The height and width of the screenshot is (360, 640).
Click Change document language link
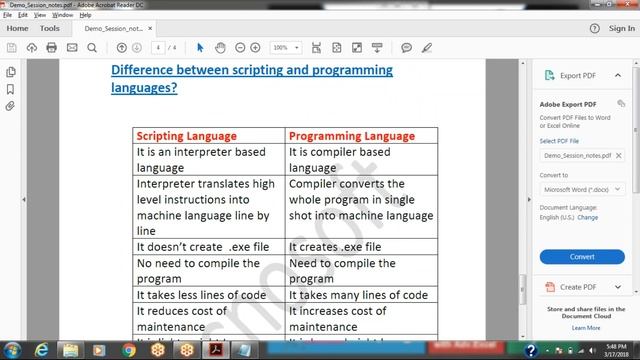588,218
